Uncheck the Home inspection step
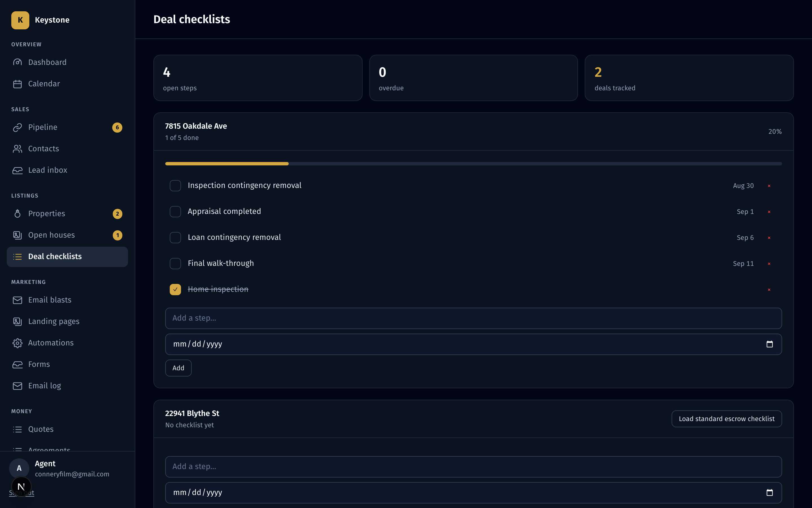The height and width of the screenshot is (508, 812). pos(175,290)
